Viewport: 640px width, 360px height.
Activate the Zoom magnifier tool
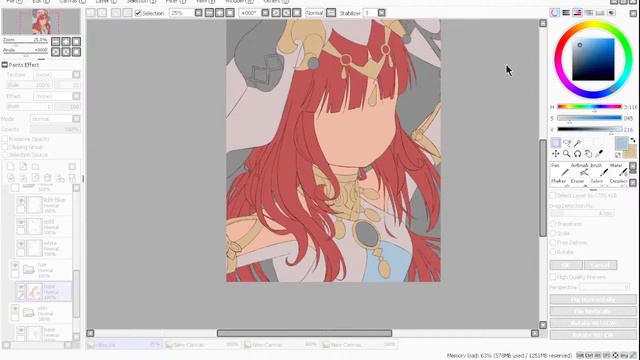click(567, 153)
